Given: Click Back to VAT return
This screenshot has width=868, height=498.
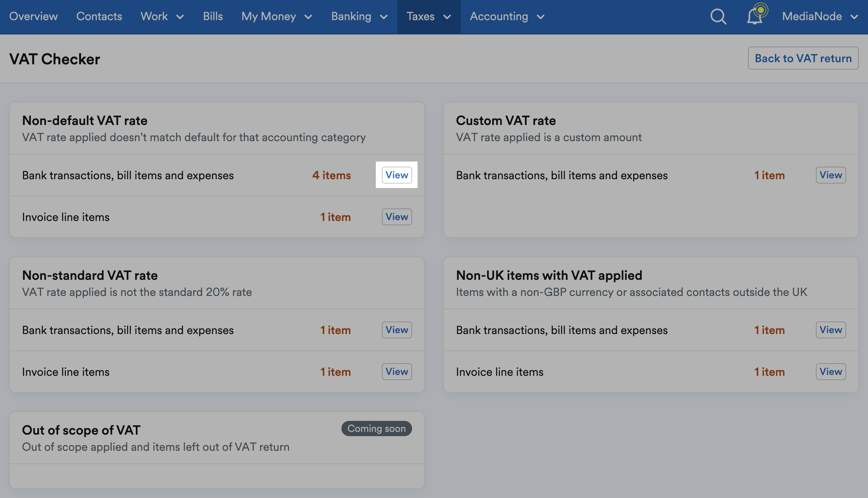Looking at the screenshot, I should tap(803, 58).
